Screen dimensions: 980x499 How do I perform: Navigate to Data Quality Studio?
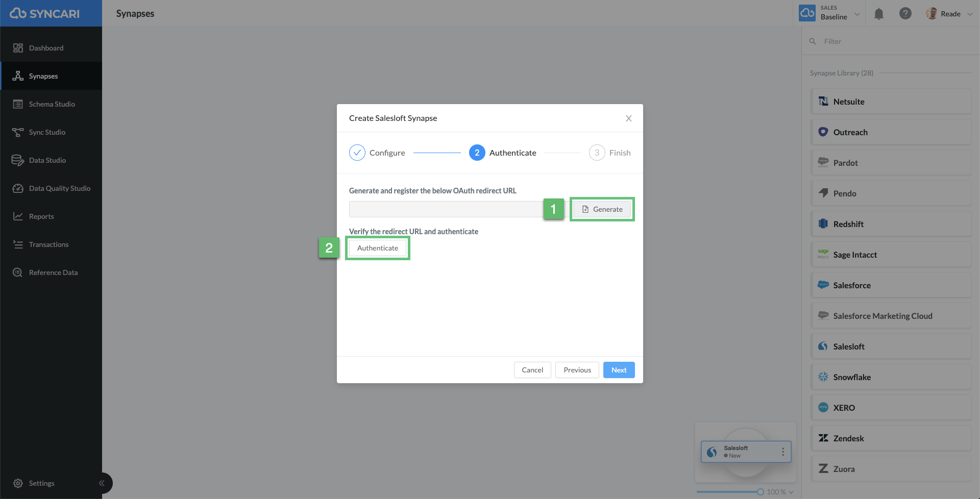click(x=51, y=188)
